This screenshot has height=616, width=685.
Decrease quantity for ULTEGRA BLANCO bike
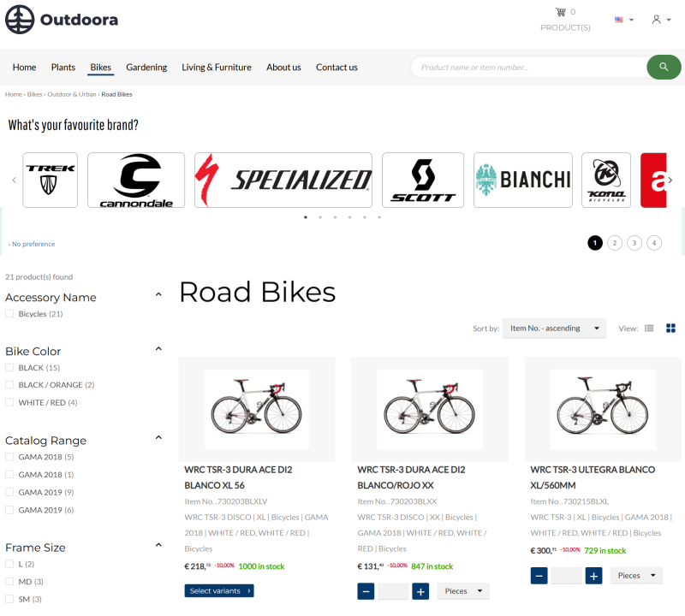click(539, 576)
